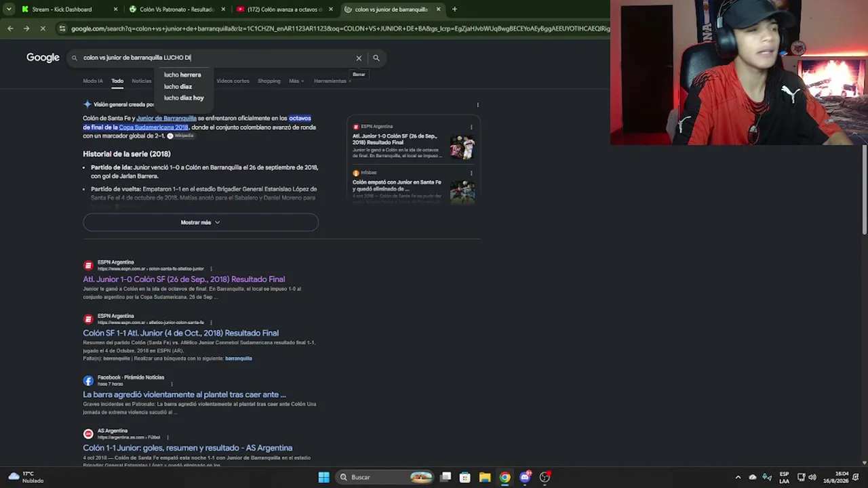
Task: Show hidden system tray icons
Action: click(738, 477)
